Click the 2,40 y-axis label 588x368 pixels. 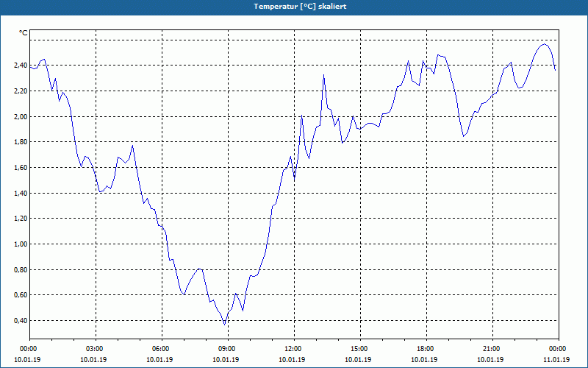pos(21,66)
